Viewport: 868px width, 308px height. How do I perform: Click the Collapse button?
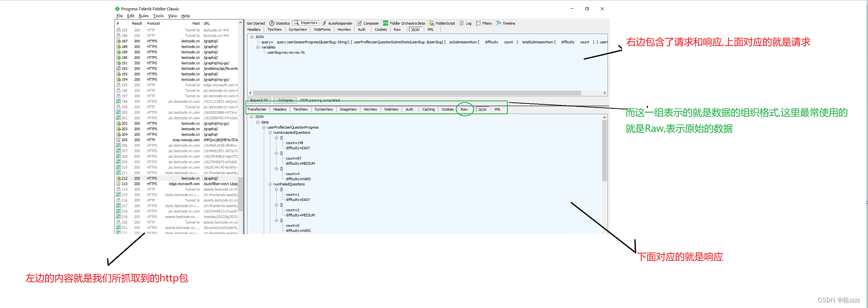285,100
